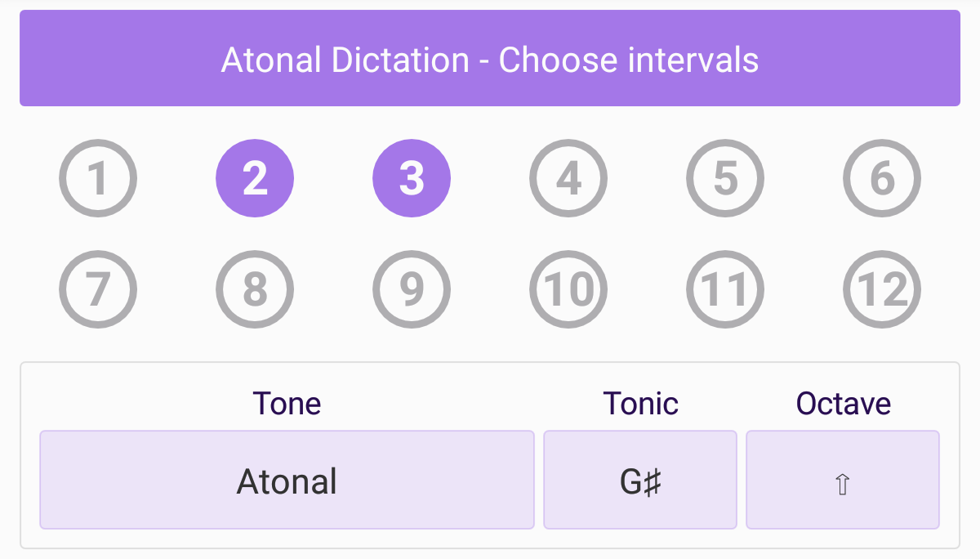Click the Octave label
The width and height of the screenshot is (980, 559).
pos(843,404)
